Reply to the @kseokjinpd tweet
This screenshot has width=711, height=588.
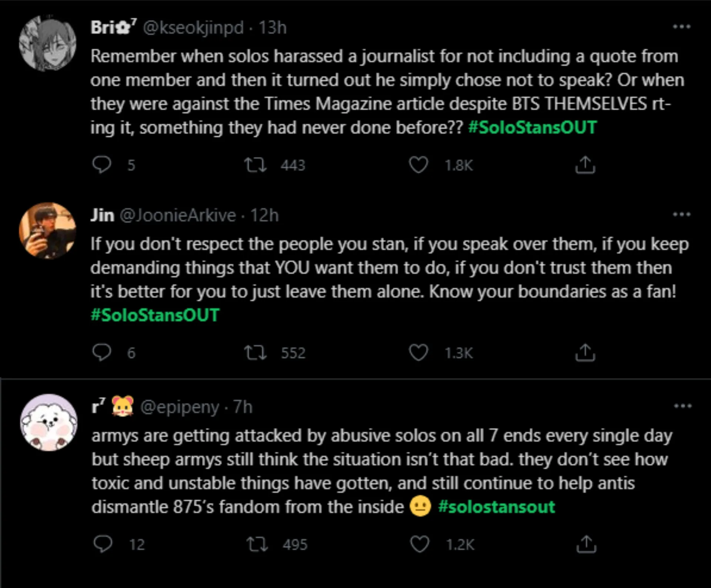[102, 165]
